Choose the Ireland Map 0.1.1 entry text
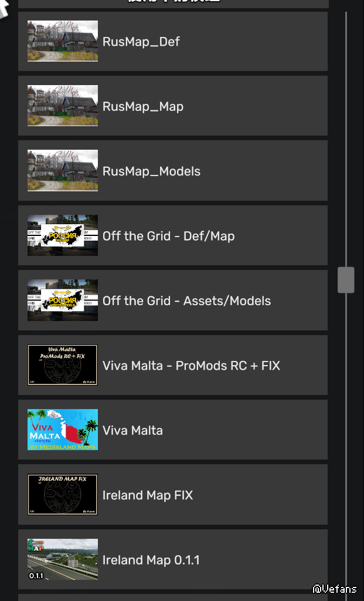Screen dimensions: 364x601 [x=151, y=560]
